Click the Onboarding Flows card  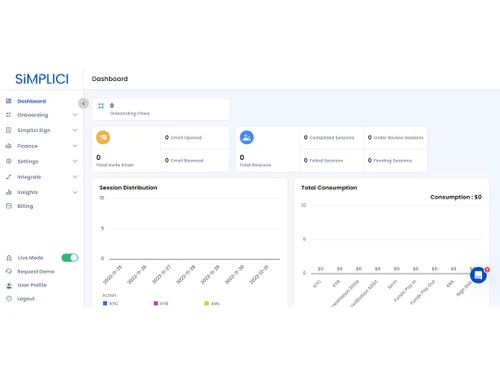pos(160,109)
